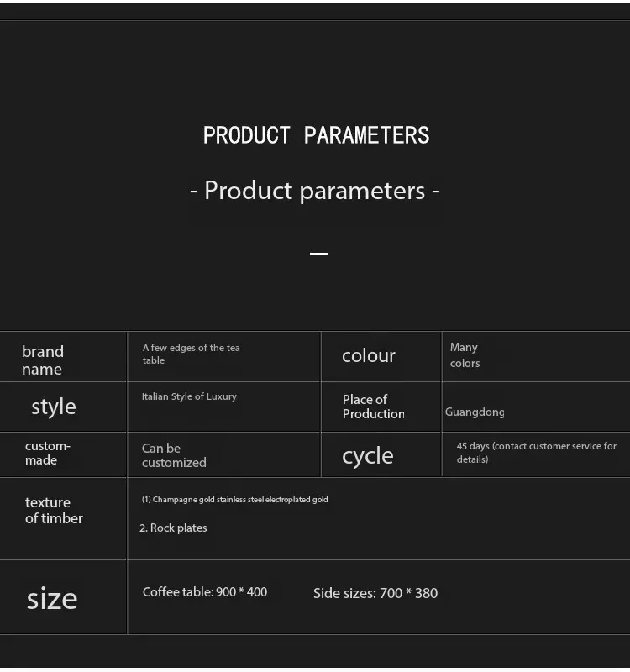Click 'Coffee table: 900 * 400' text
This screenshot has width=630, height=672.
205,592
